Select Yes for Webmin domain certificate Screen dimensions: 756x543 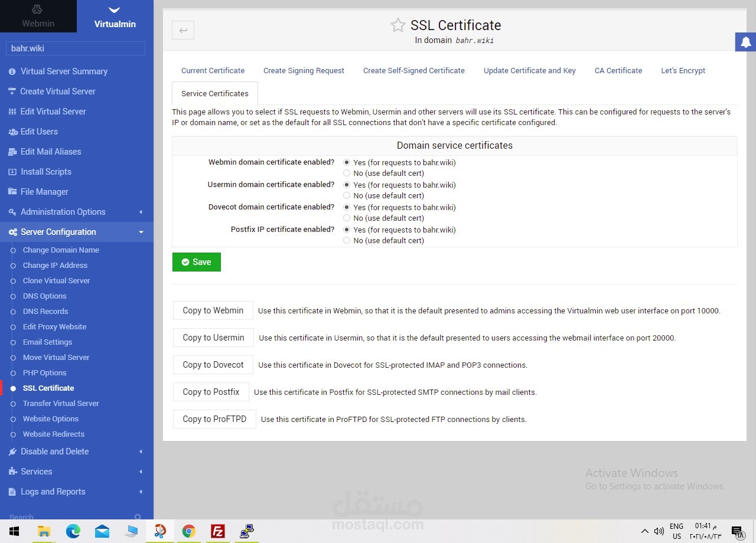347,162
